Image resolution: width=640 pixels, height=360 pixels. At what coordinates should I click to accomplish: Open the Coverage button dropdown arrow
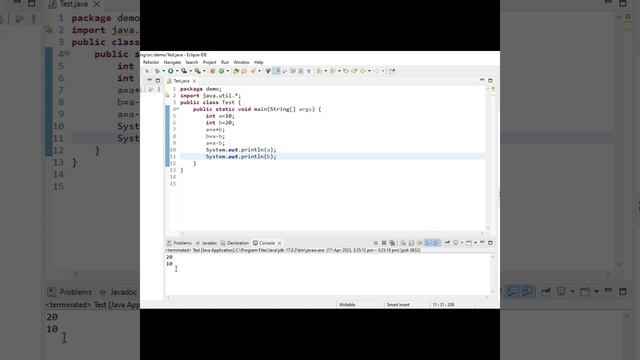pyautogui.click(x=191, y=71)
